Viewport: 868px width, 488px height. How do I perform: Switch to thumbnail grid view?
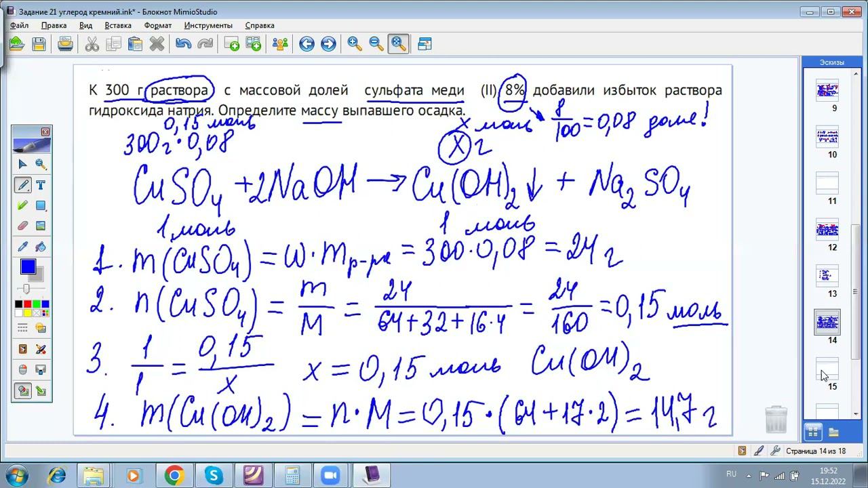pyautogui.click(x=813, y=432)
